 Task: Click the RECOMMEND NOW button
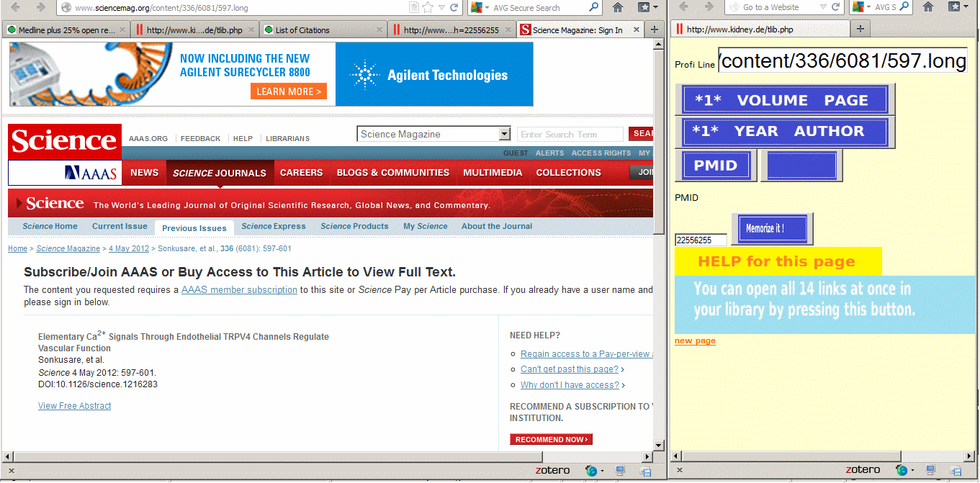click(x=551, y=439)
